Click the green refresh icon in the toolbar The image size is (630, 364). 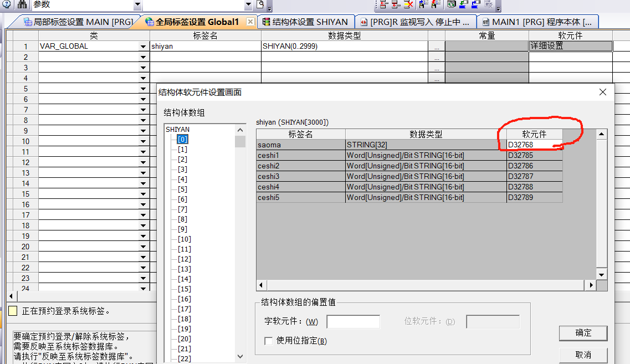click(452, 4)
